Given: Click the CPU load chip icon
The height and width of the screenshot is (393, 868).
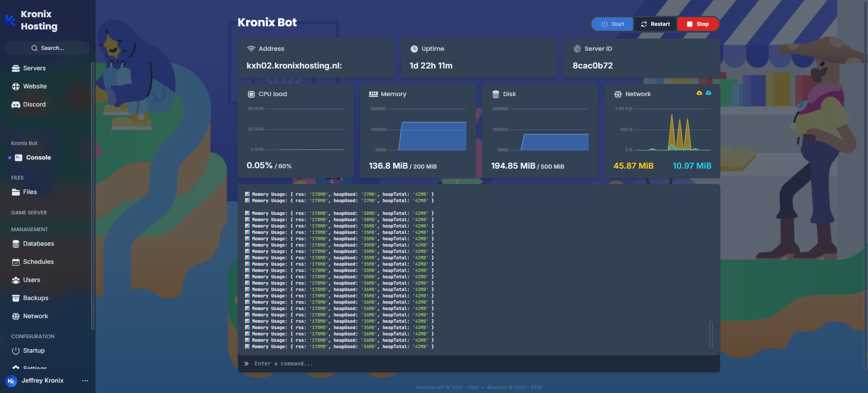Looking at the screenshot, I should (251, 94).
